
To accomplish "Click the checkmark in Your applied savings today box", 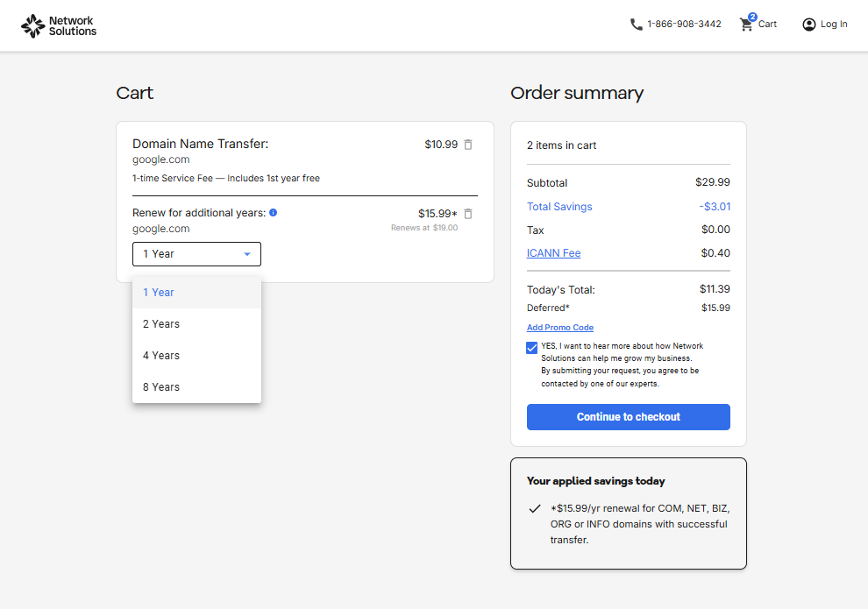I will click(x=536, y=508).
